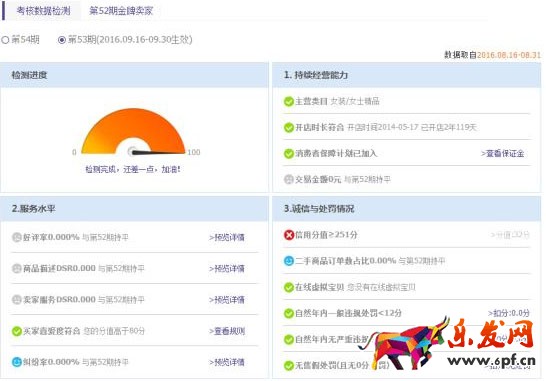Click the 女装/女士精品 category text

click(355, 101)
